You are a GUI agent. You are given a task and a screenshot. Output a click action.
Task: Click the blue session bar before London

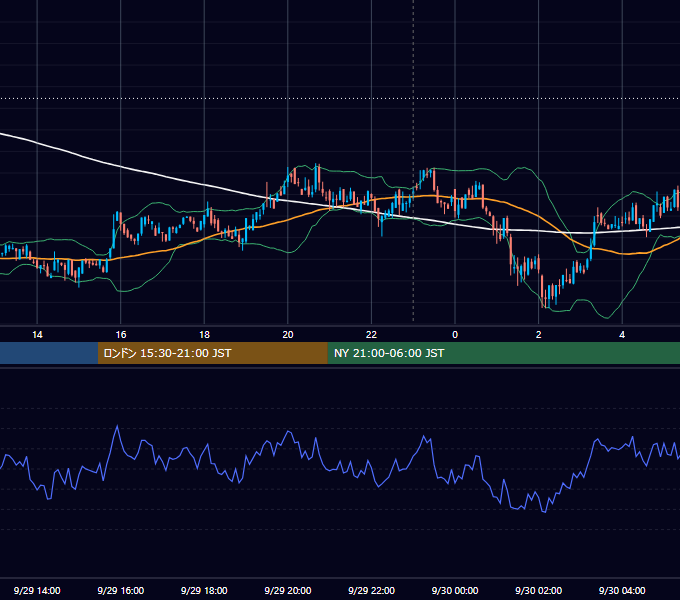[49, 353]
